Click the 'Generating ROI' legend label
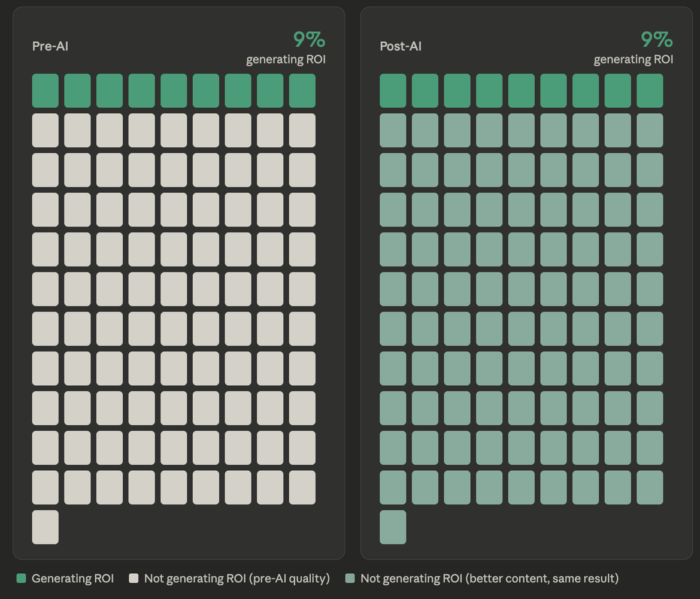This screenshot has height=599, width=700. [x=73, y=579]
